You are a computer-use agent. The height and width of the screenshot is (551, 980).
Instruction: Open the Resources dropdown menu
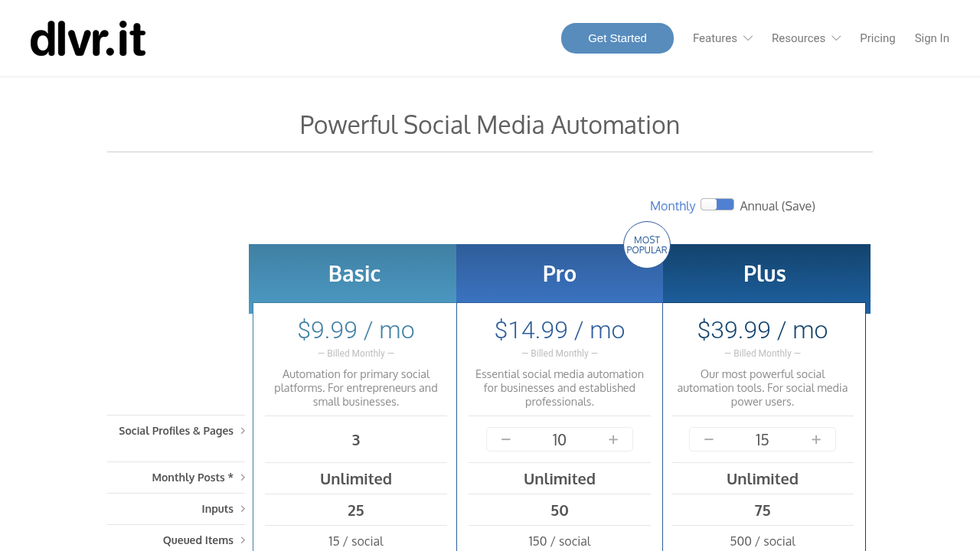(806, 38)
